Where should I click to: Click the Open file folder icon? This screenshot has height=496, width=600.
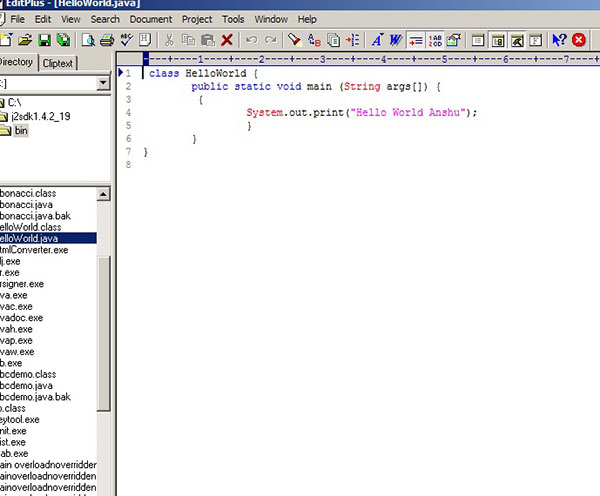pos(25,40)
